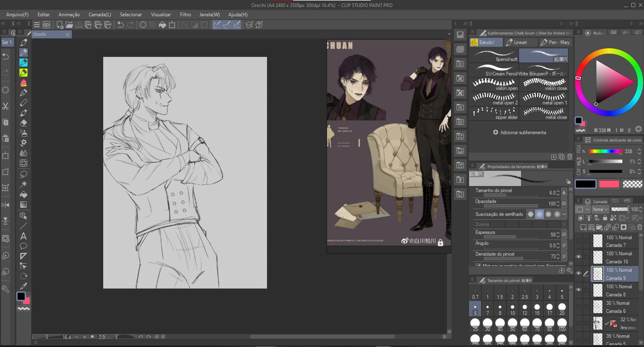Image resolution: width=644 pixels, height=347 pixels.
Task: Select the zipper slider brush
Action: 494,113
